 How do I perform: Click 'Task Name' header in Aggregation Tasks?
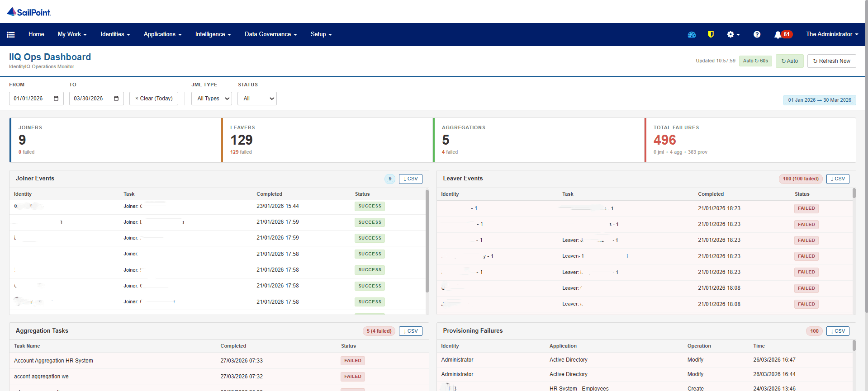tap(27, 346)
